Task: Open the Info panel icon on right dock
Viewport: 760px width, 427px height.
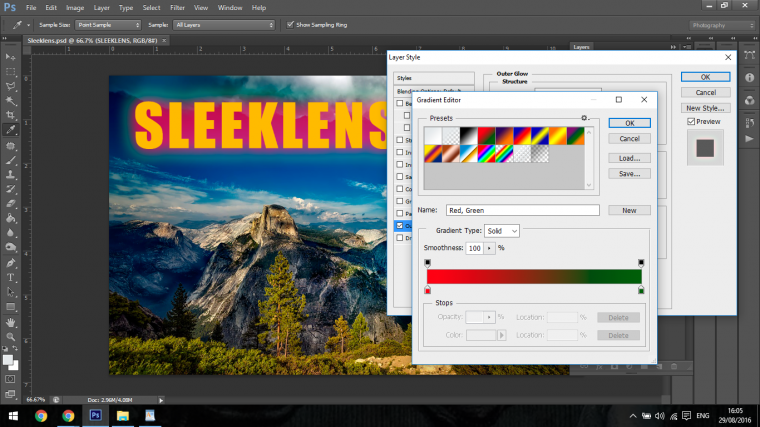Action: coord(749,78)
